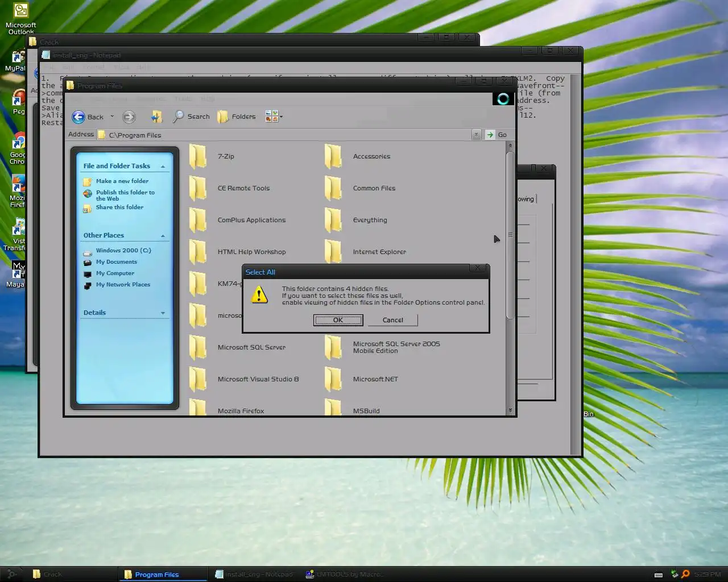Select the MSBuild folder icon
This screenshot has height=582, width=728.
click(333, 407)
